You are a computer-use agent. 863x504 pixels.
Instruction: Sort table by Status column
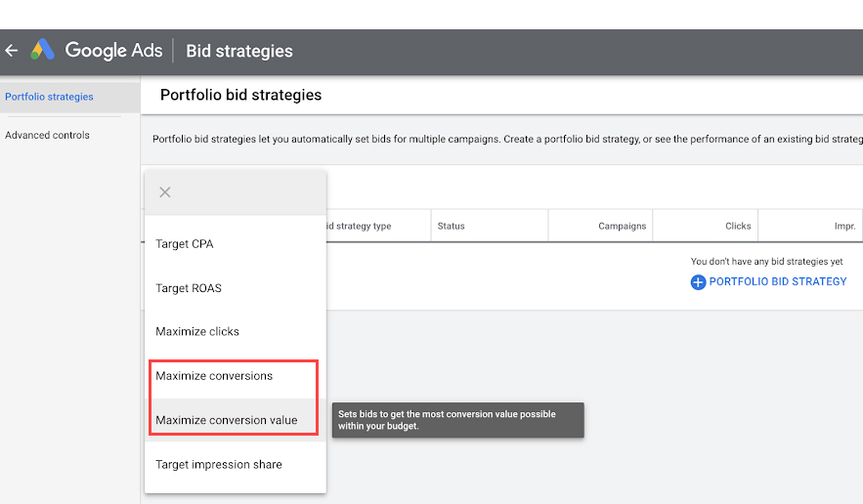tap(451, 226)
